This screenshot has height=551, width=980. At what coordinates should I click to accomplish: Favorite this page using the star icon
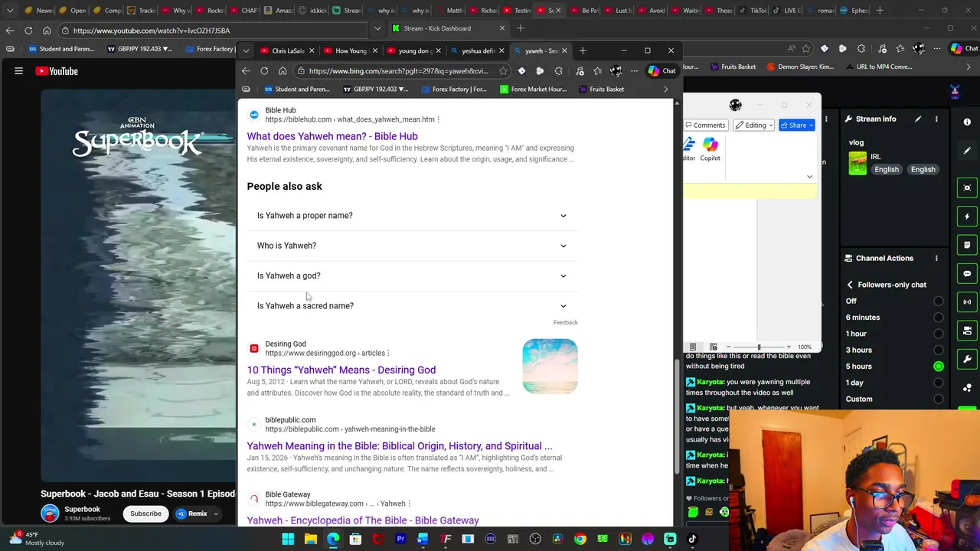[503, 71]
